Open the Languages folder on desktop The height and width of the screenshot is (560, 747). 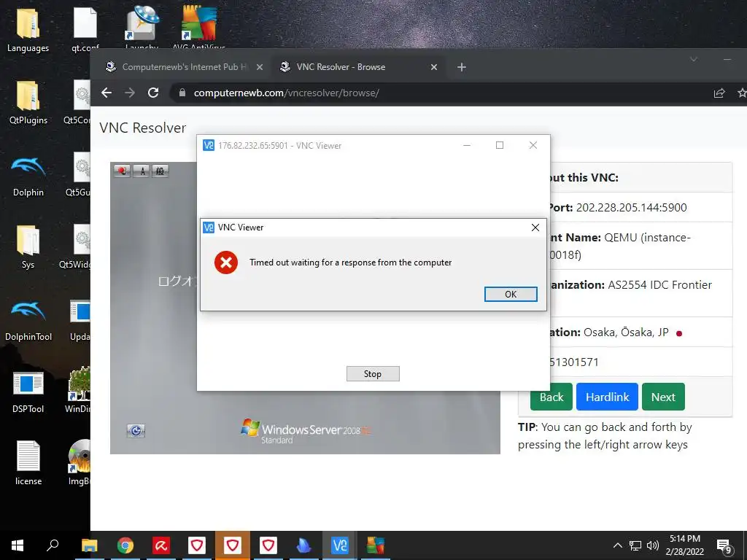point(28,31)
